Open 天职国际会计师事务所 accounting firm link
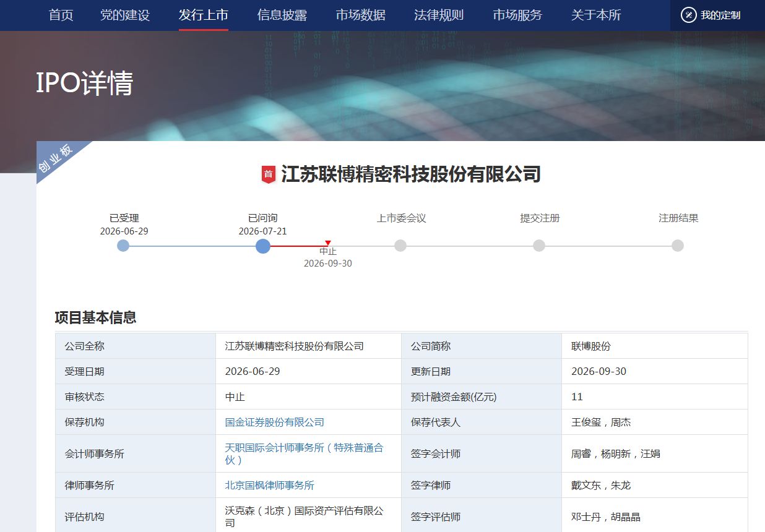Screen dimensions: 765x532 pos(304,453)
